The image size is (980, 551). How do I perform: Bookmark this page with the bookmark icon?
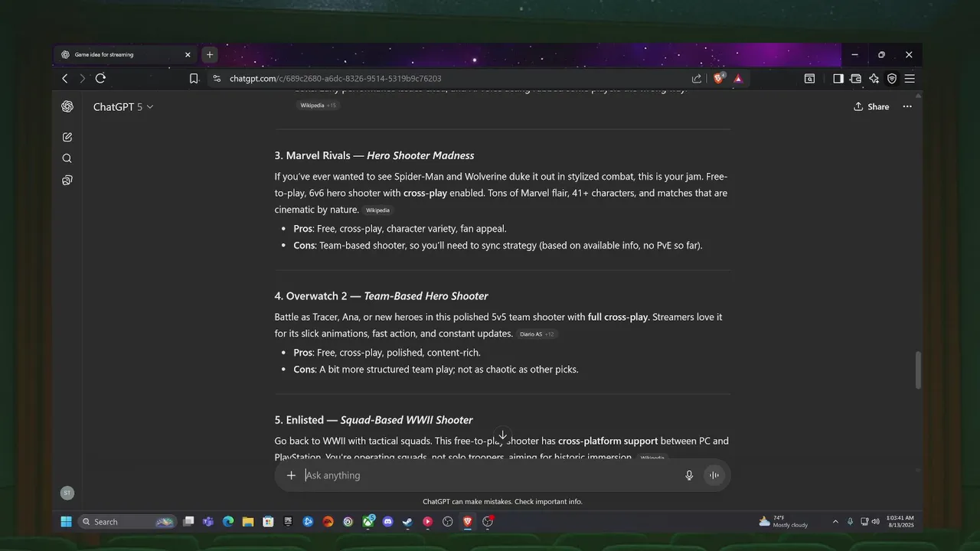tap(194, 78)
